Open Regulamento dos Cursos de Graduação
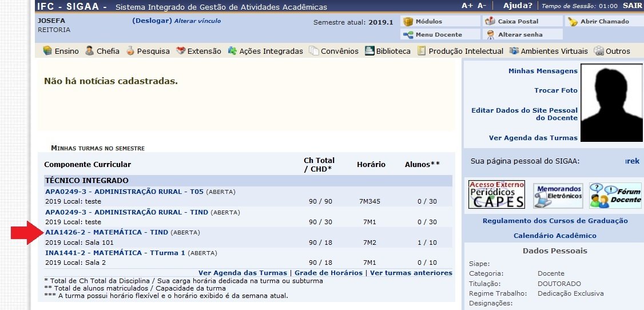 [x=555, y=221]
